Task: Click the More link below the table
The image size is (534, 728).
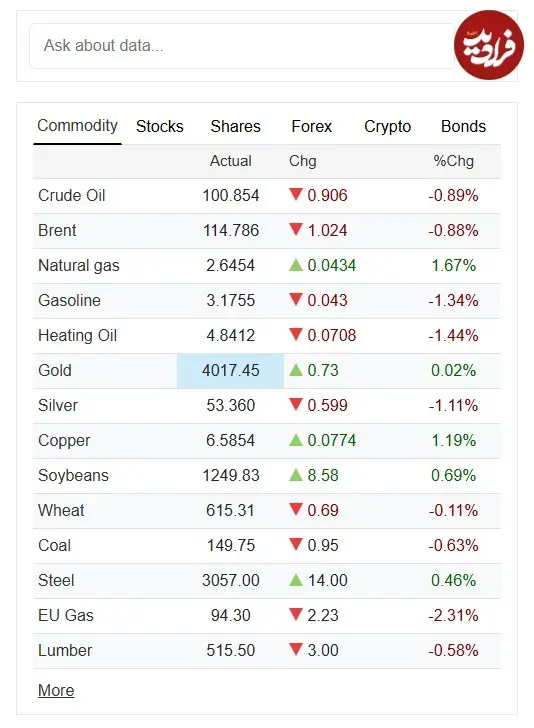Action: [56, 690]
